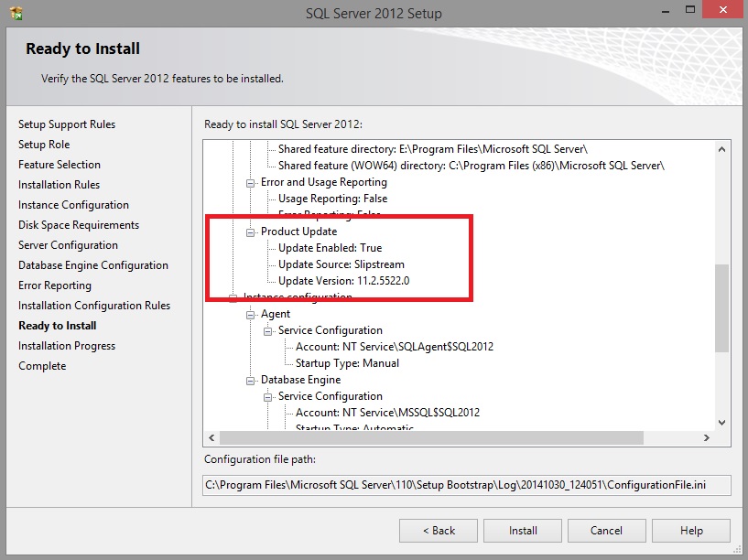The height and width of the screenshot is (560, 748).
Task: Go back with the < Back button
Action: (x=439, y=531)
